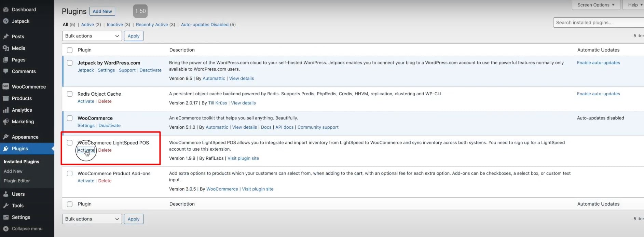The image size is (644, 237).
Task: Activate WooCommerce LightSpeed POS plugin
Action: (x=86, y=150)
